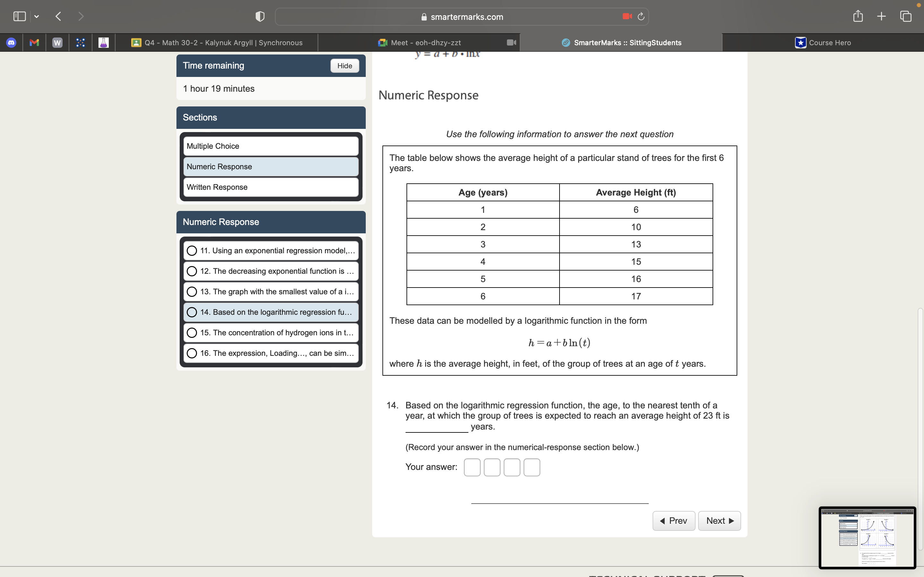Toggle the Safari sidebar
The height and width of the screenshot is (577, 924).
pos(19,16)
